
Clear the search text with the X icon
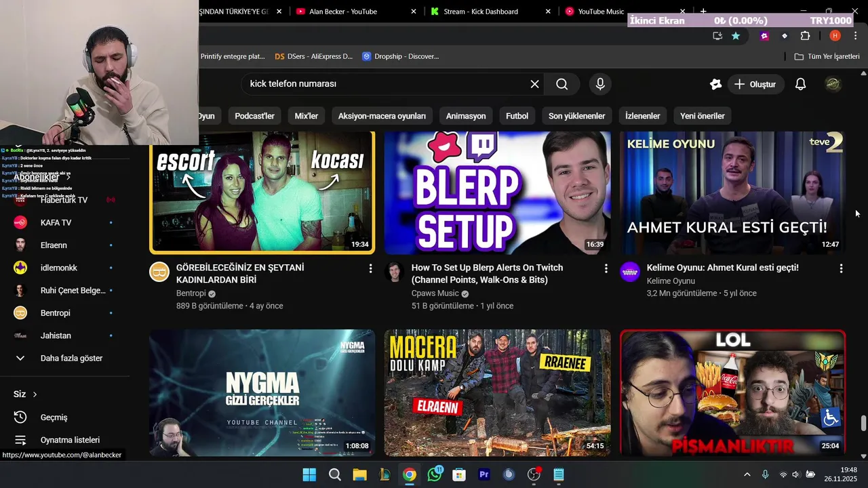pyautogui.click(x=534, y=84)
